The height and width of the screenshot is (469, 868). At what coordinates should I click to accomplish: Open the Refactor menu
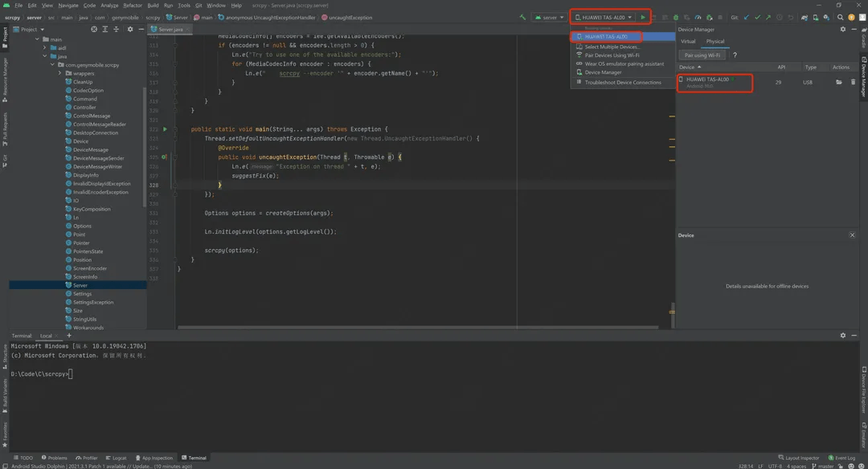pos(133,5)
